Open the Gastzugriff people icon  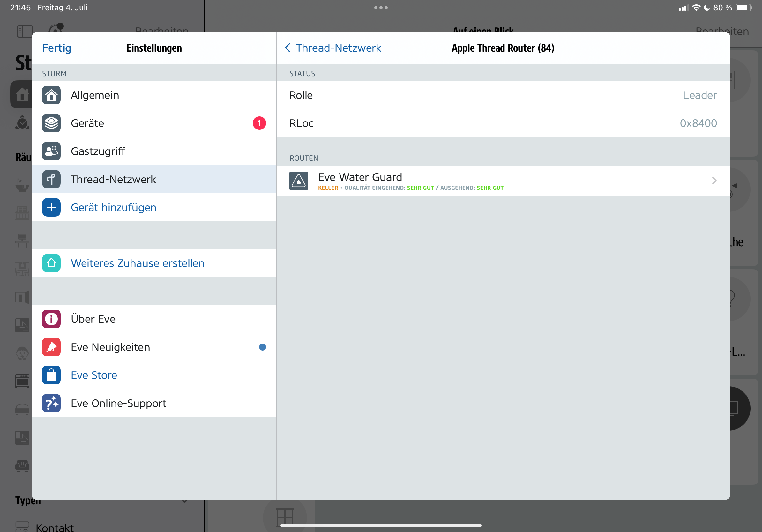pos(51,151)
